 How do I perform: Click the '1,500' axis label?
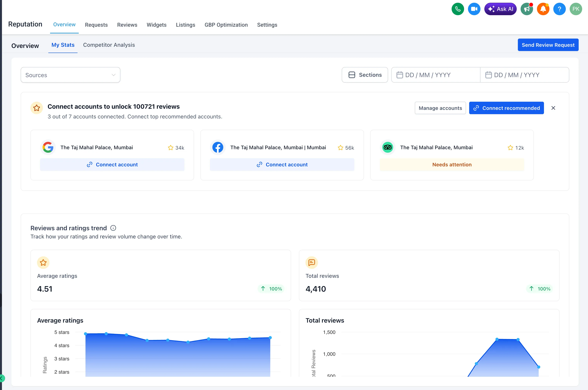[x=329, y=332]
